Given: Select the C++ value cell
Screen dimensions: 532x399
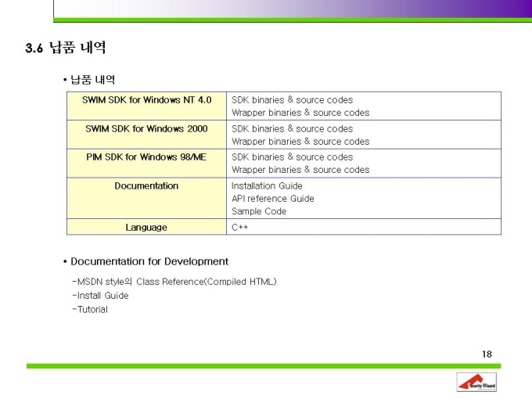Looking at the screenshot, I should pos(364,227).
